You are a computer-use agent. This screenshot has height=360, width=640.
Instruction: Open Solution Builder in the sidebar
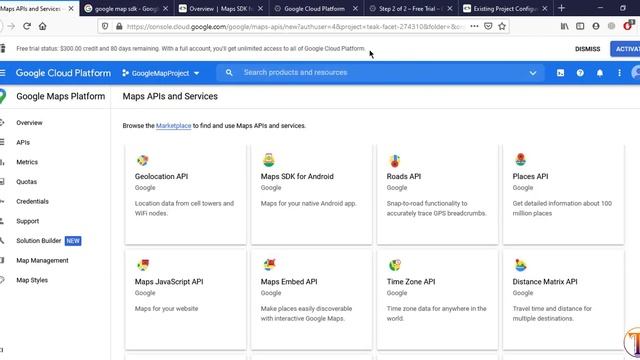tap(39, 241)
